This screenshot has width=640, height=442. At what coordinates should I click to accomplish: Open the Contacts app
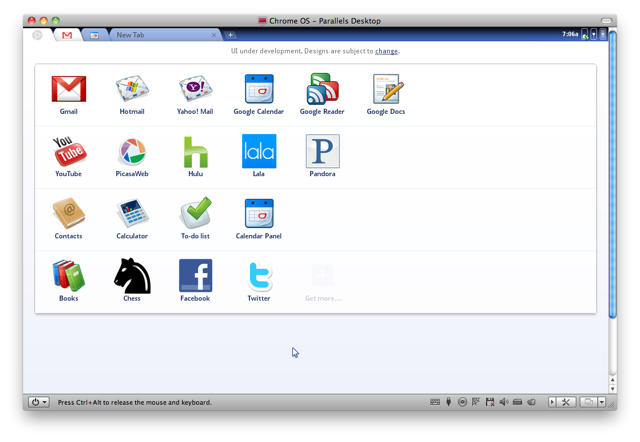click(x=69, y=213)
